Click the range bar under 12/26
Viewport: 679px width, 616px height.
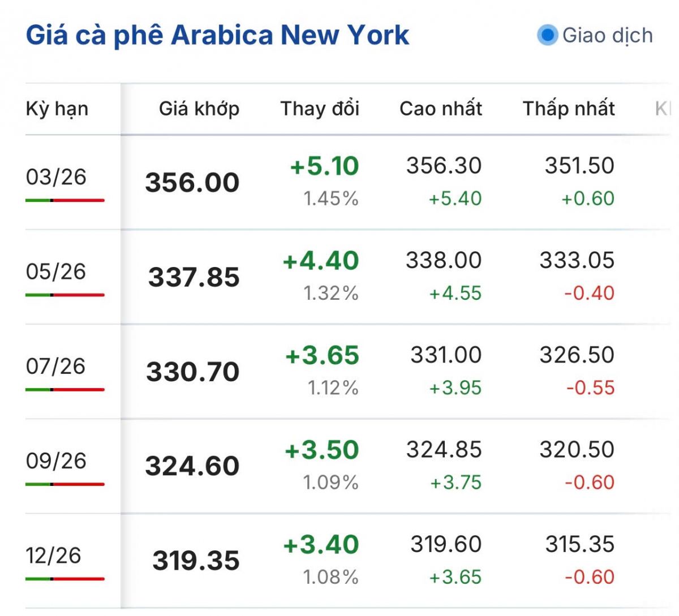(65, 579)
